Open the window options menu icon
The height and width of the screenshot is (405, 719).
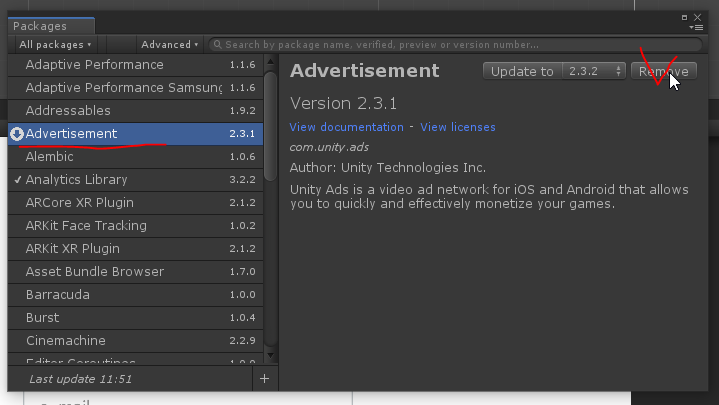(x=696, y=28)
